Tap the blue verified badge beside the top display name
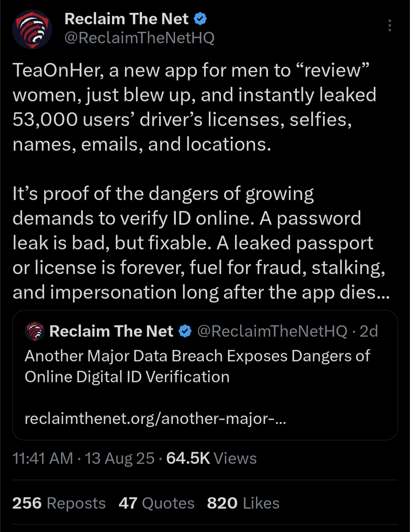Image resolution: width=410 pixels, height=532 pixels. [200, 19]
